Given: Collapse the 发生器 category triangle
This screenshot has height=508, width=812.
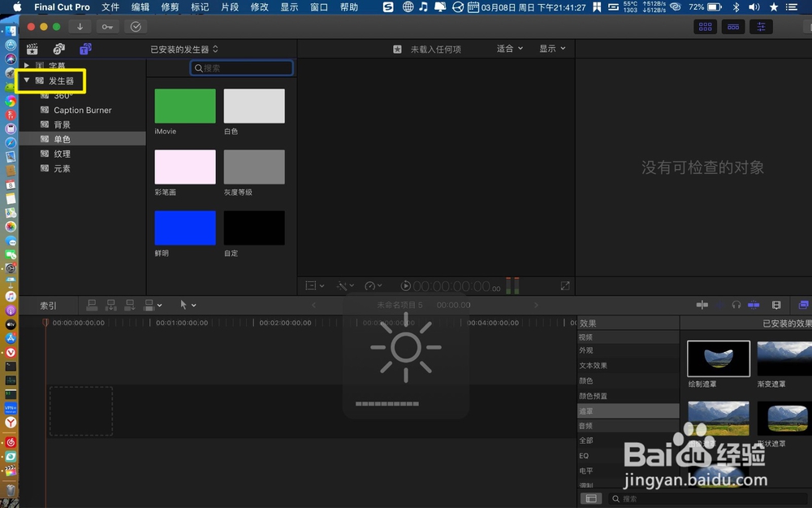Looking at the screenshot, I should pos(27,80).
